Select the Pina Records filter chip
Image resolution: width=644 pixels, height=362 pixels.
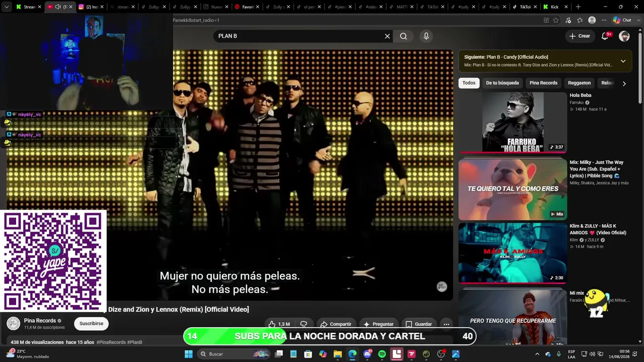coord(543,83)
